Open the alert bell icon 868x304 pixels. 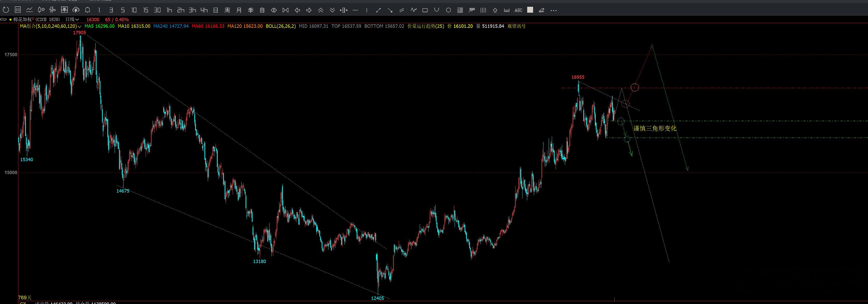pyautogui.click(x=88, y=10)
